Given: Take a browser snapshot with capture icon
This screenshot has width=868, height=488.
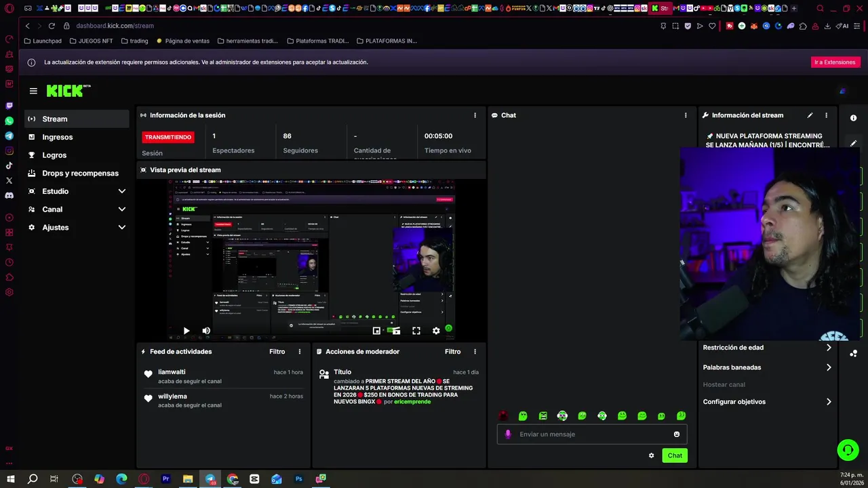Looking at the screenshot, I should click(675, 26).
